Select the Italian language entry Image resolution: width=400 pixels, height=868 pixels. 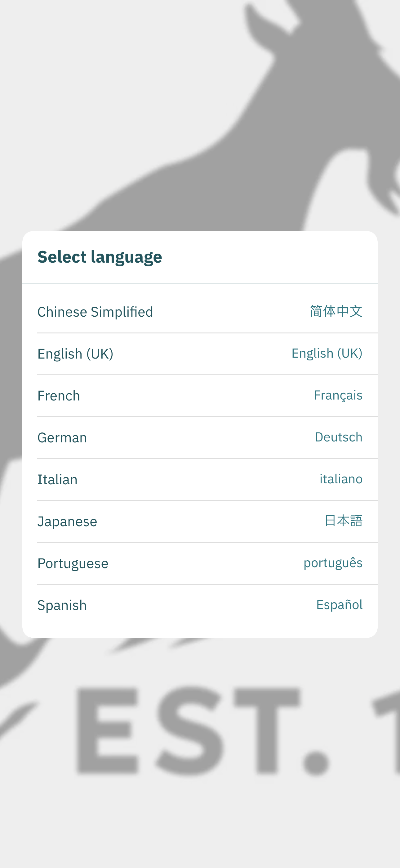200,480
